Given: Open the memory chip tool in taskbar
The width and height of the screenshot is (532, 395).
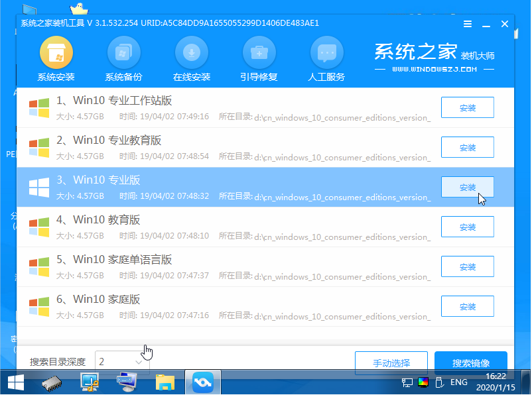Looking at the screenshot, I should pyautogui.click(x=52, y=383).
